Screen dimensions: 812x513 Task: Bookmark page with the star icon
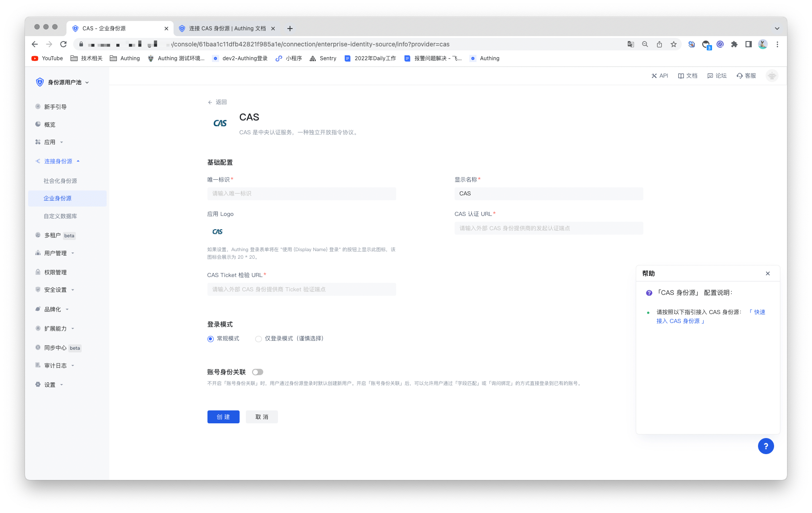[674, 44]
